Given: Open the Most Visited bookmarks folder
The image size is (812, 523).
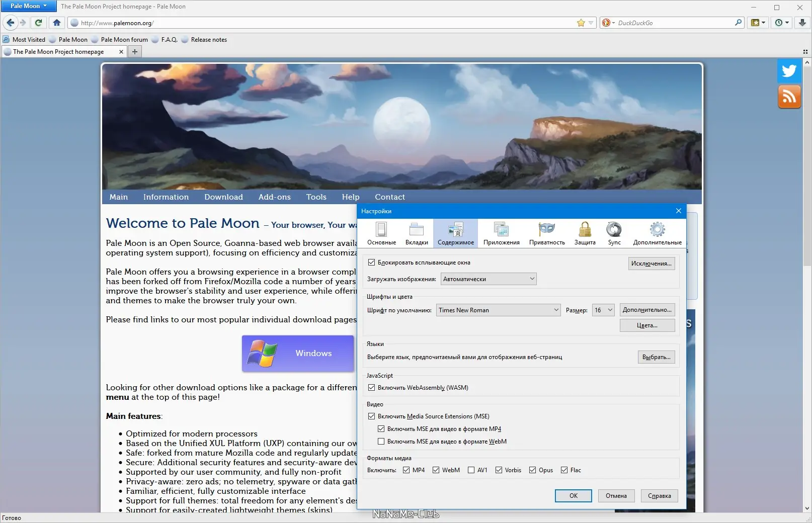Looking at the screenshot, I should (x=24, y=39).
